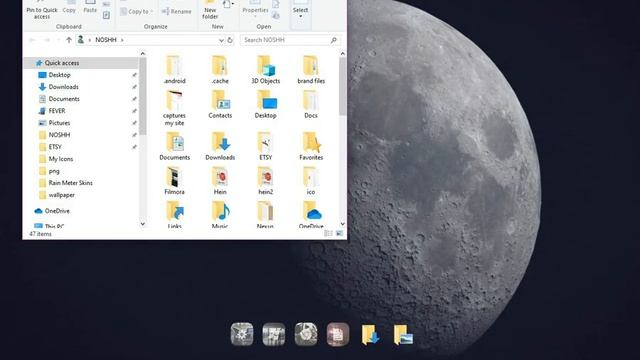Open the brand files folder
Viewport: 640px width, 360px height.
pos(311,70)
